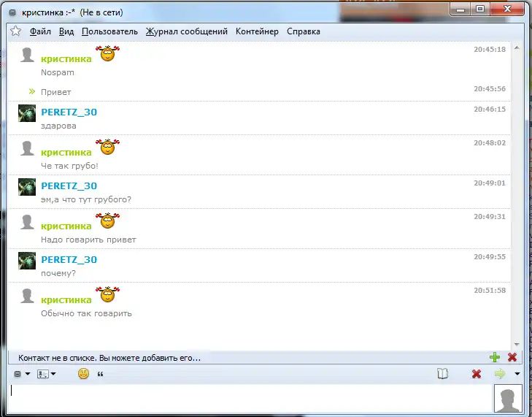This screenshot has height=417, width=532.
Task: Open the smiley emoticon picker
Action: pyautogui.click(x=83, y=374)
